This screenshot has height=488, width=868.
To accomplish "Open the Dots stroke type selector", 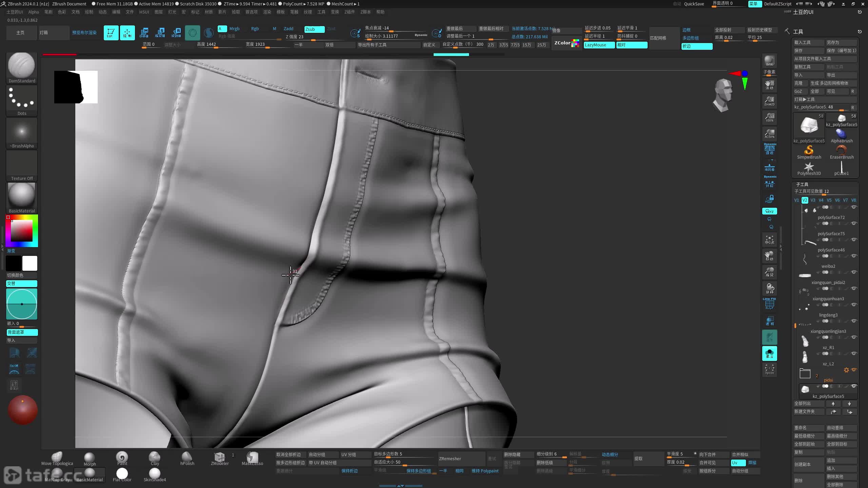I will click(22, 100).
